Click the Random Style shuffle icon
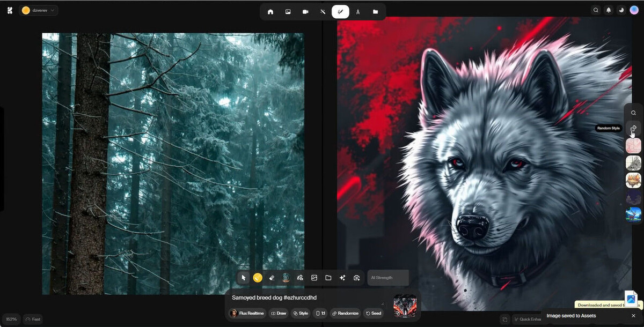This screenshot has width=644, height=327. pyautogui.click(x=633, y=129)
